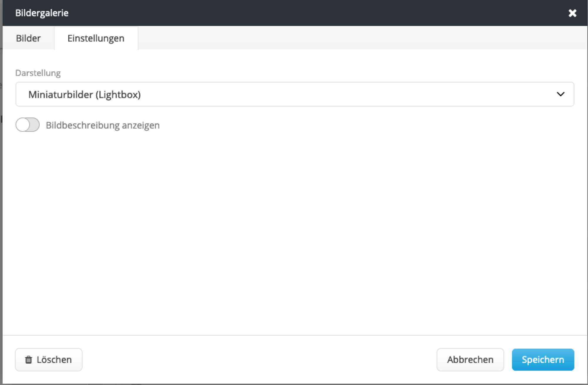The image size is (588, 385).
Task: Close the Bildergalerie dialog with the X
Action: 572,13
